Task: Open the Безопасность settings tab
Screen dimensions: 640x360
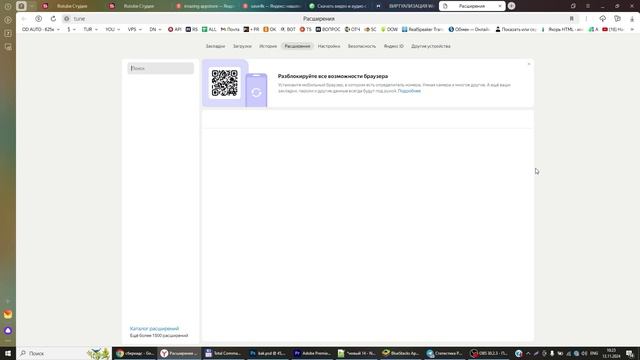Action: [362, 46]
